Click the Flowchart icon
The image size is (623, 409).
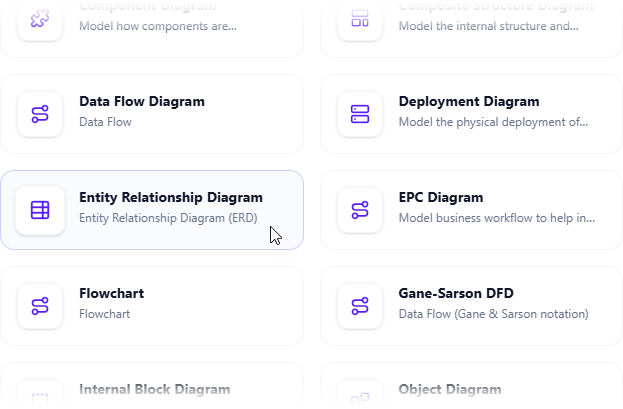(40, 305)
